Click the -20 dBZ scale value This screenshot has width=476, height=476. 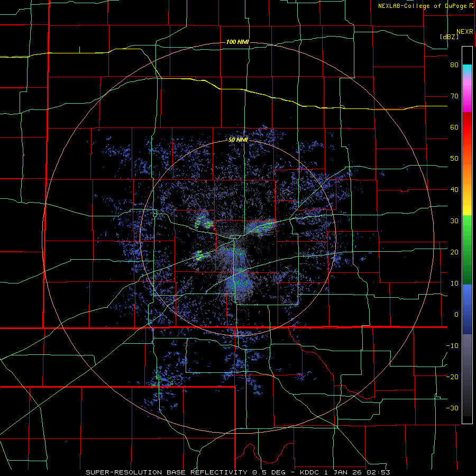452,377
